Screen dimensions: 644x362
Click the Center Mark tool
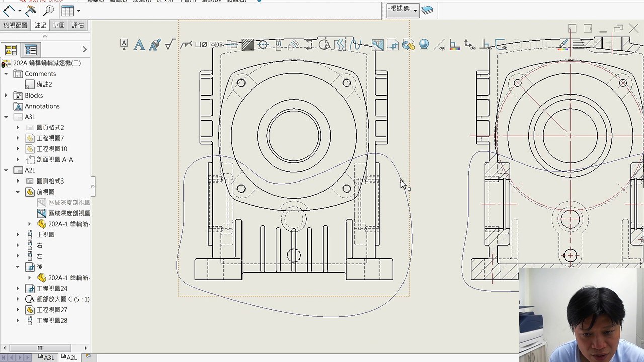coord(263,45)
